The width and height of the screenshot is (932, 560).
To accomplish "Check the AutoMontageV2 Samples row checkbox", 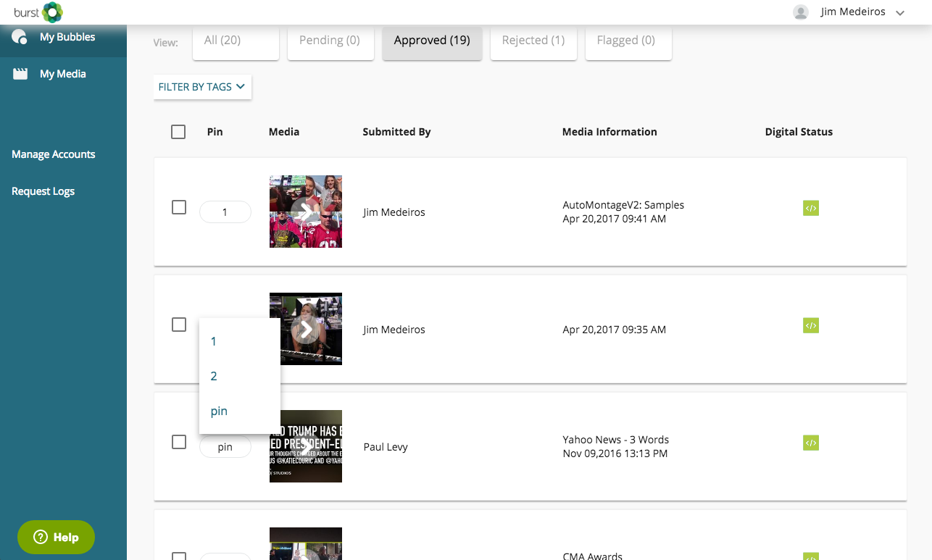I will point(179,208).
